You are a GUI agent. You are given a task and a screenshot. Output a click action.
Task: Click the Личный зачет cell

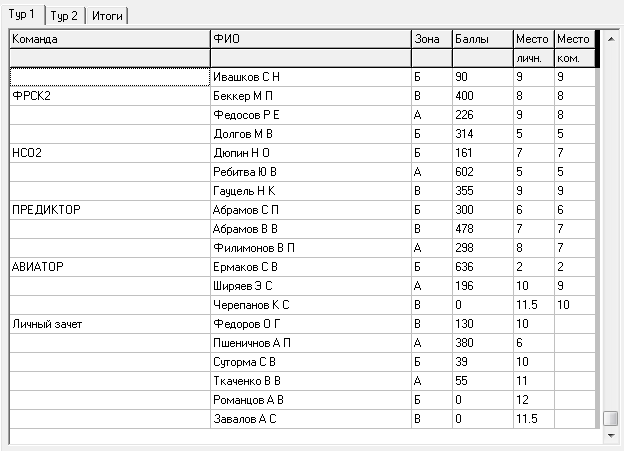(110, 324)
